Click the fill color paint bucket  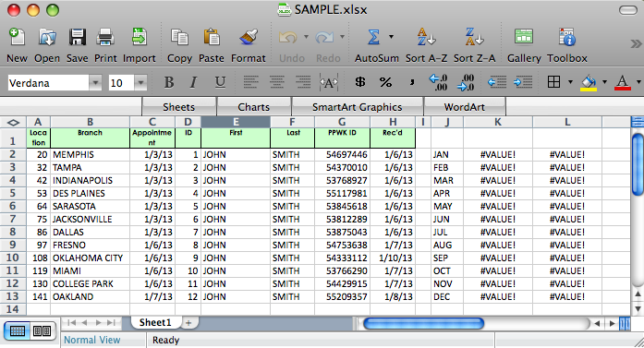pos(589,82)
